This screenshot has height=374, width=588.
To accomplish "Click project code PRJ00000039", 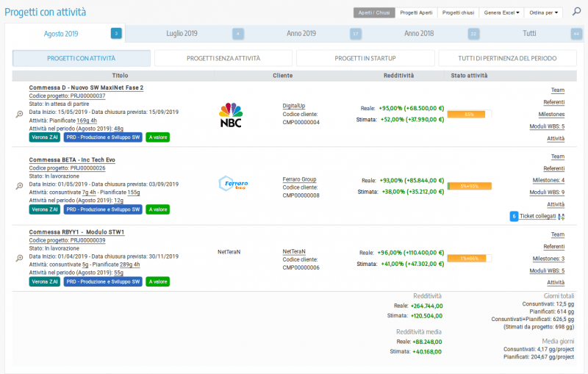I will tap(67, 240).
